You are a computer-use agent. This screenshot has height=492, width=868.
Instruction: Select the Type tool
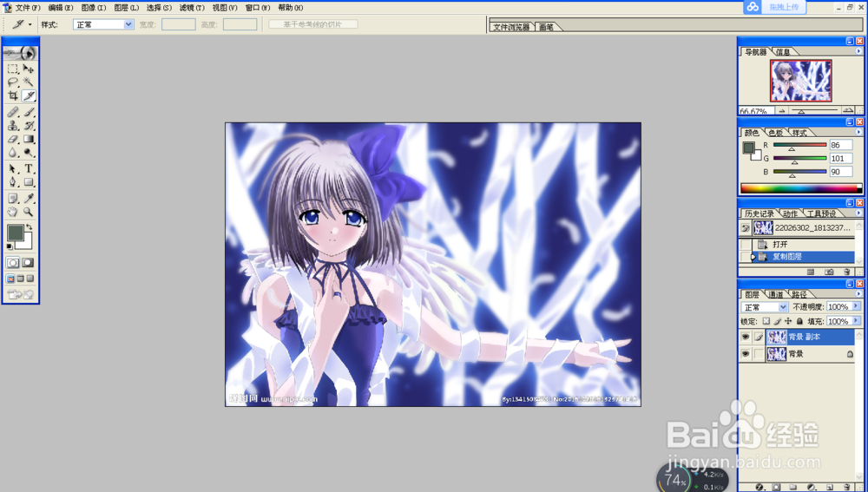click(29, 168)
